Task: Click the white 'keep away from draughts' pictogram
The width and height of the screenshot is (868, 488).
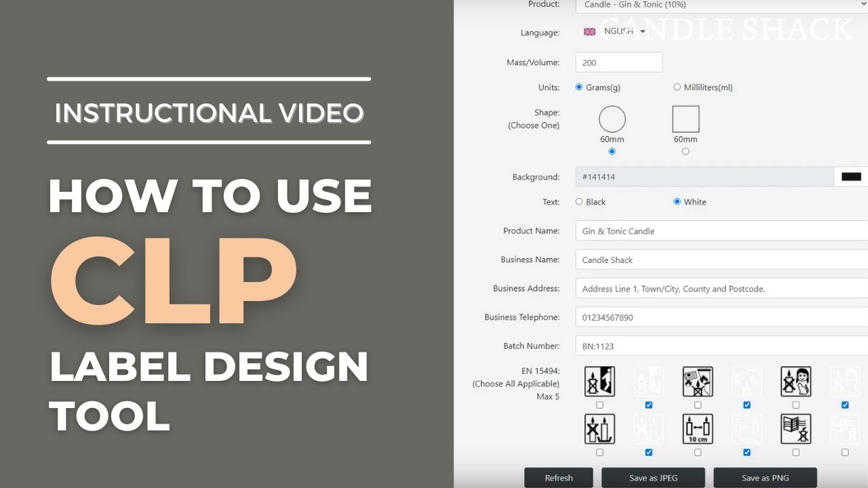Action: tap(845, 429)
